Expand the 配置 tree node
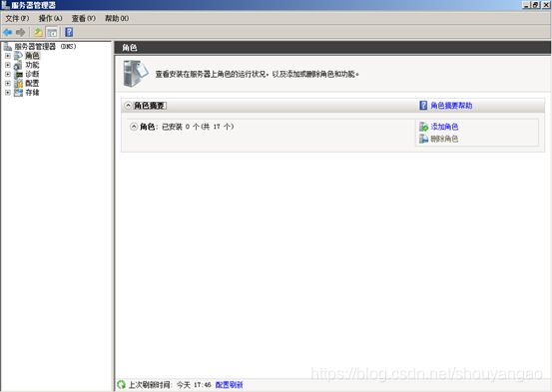This screenshot has width=552, height=392. click(8, 84)
